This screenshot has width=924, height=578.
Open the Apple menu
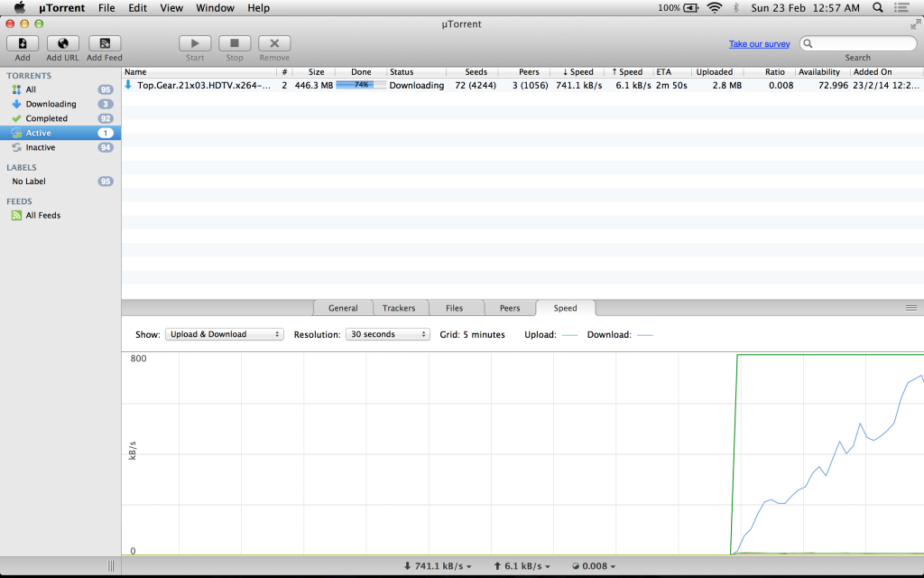[x=20, y=7]
